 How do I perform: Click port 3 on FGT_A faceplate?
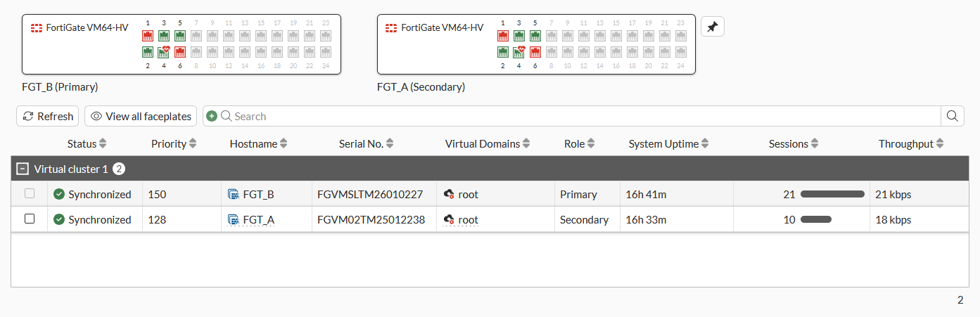[x=519, y=36]
